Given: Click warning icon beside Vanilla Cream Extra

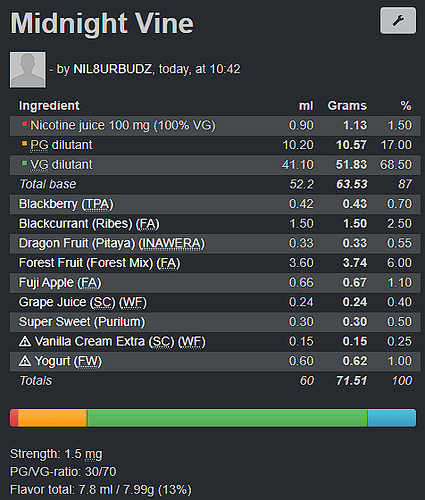Looking at the screenshot, I should click(x=25, y=341).
